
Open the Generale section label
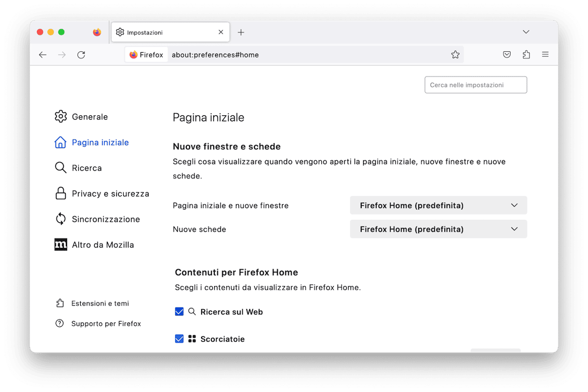click(x=90, y=117)
